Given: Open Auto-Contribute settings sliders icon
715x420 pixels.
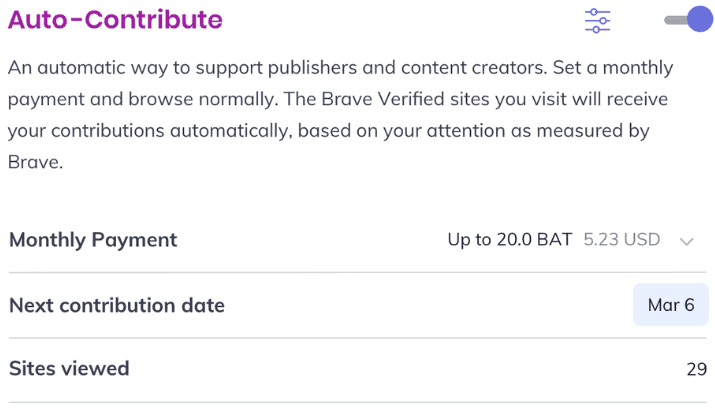Looking at the screenshot, I should click(x=597, y=21).
